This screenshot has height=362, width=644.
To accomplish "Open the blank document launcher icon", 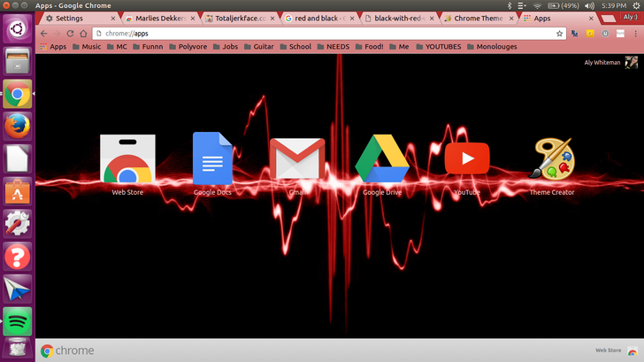I will coord(18,158).
